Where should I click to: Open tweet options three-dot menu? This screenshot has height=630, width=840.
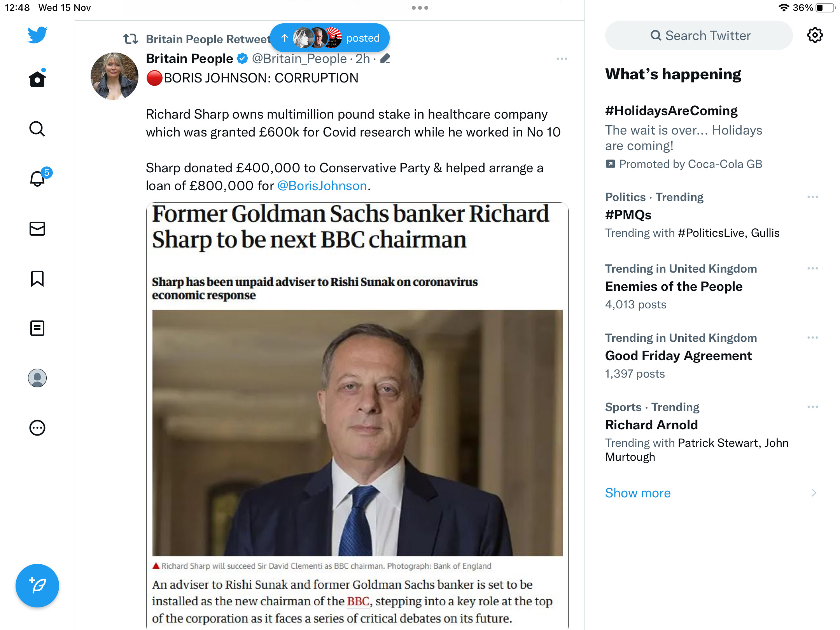point(562,59)
